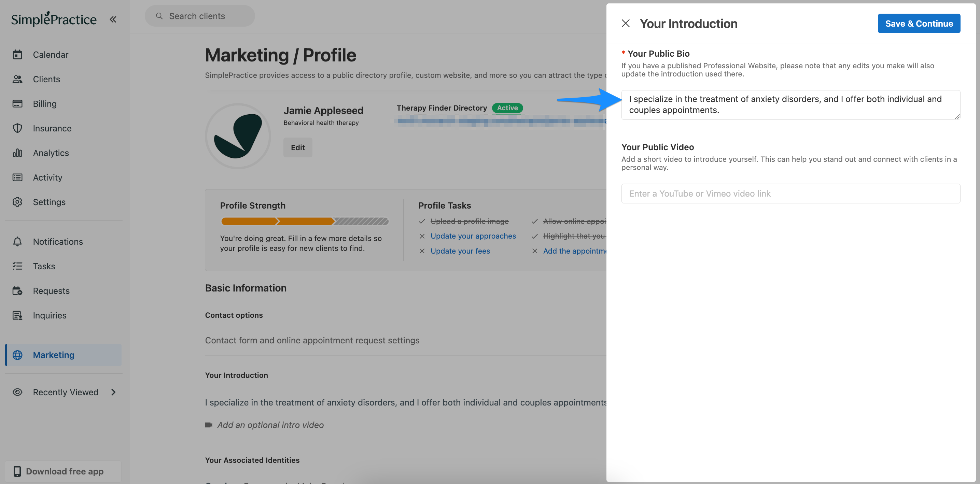Click the Tasks checklist icon
This screenshot has width=980, height=484.
(x=17, y=266)
